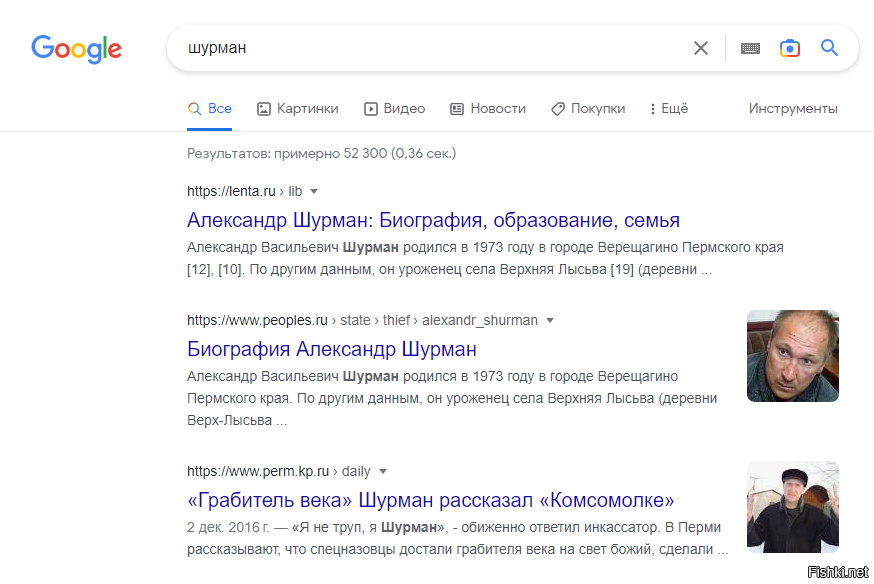Screen dimensions: 874x584
Task: Click the Google logo
Action: (76, 49)
